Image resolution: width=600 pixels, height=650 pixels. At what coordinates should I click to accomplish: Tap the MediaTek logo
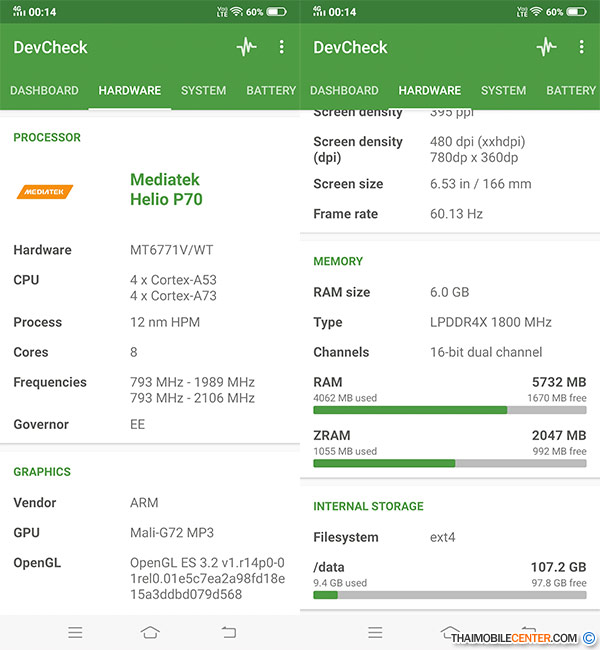tap(45, 192)
